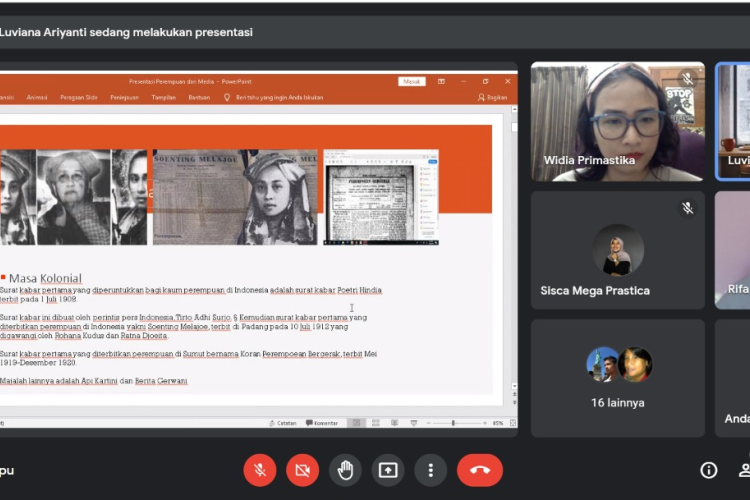Leave the call with red hang-up button
This screenshot has width=750, height=500.
pyautogui.click(x=479, y=470)
